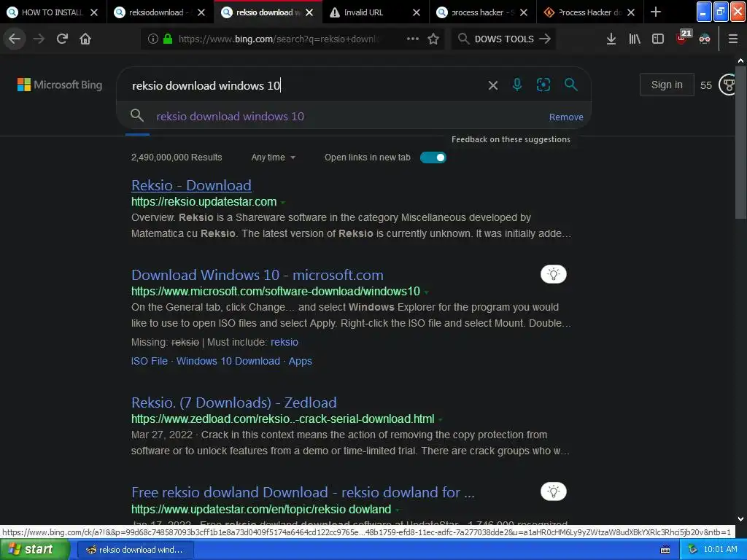Expand the Any time filter dropdown
This screenshot has height=560, width=747.
(273, 157)
